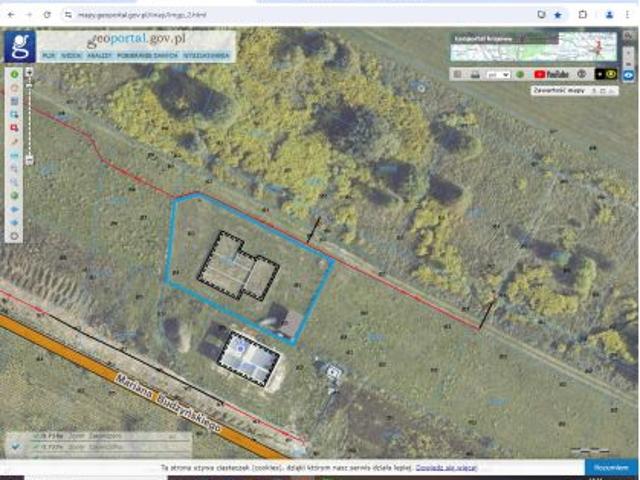Image resolution: width=640 pixels, height=480 pixels.
Task: Click the geoportal 'g' logo icon
Action: coord(19,46)
